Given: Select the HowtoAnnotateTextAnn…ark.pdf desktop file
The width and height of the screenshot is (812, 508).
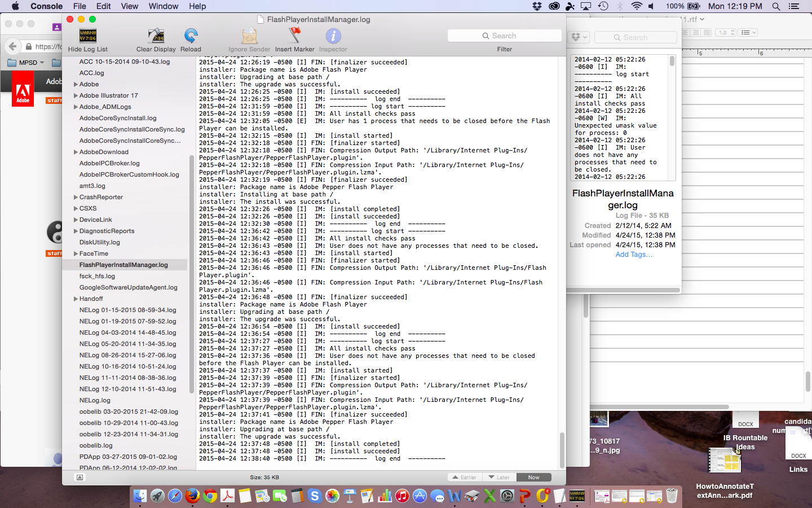Looking at the screenshot, I should pos(725,473).
